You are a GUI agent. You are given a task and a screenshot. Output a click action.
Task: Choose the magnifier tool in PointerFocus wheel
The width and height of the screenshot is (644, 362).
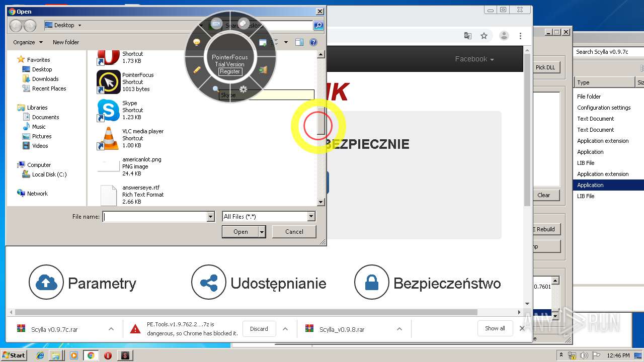click(216, 89)
